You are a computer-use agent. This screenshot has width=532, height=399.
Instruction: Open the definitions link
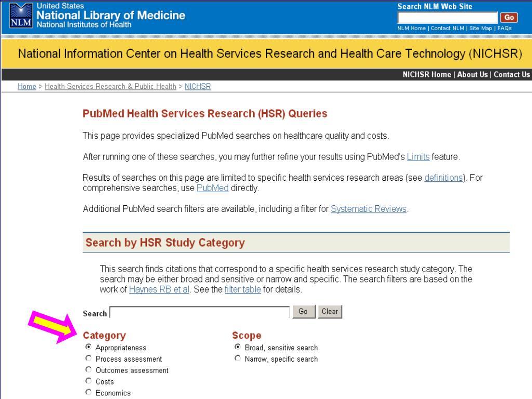(x=444, y=178)
